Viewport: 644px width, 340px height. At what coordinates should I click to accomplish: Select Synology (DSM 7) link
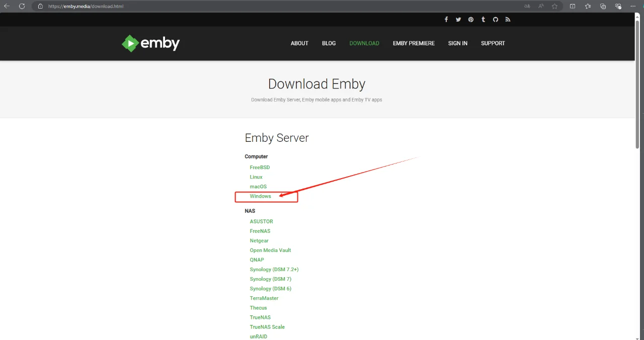pyautogui.click(x=271, y=279)
